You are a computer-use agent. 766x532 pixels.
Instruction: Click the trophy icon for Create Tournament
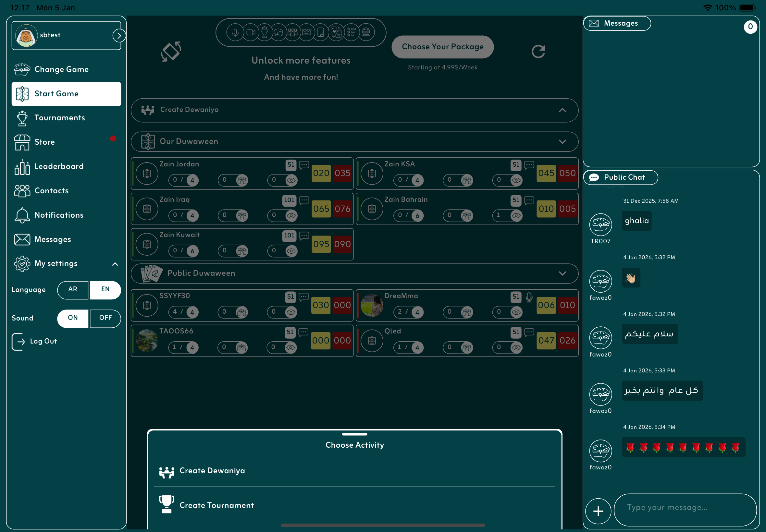[167, 504]
